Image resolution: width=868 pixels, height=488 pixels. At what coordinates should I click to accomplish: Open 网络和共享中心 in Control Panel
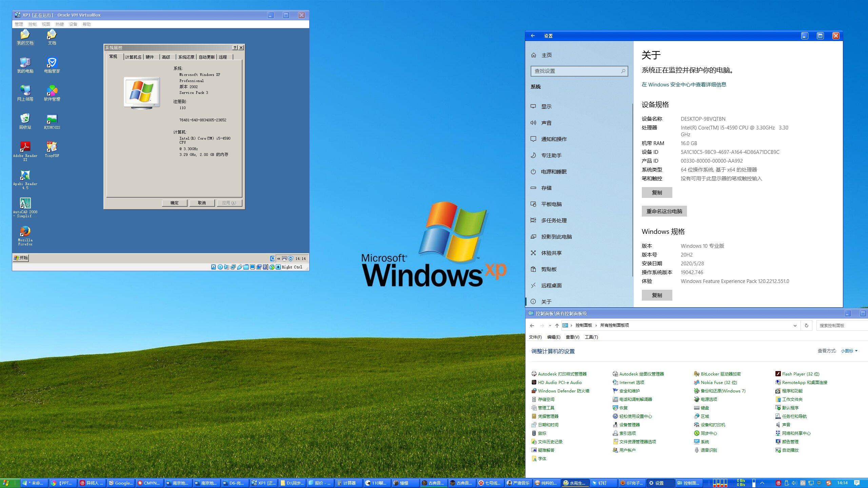coord(793,433)
